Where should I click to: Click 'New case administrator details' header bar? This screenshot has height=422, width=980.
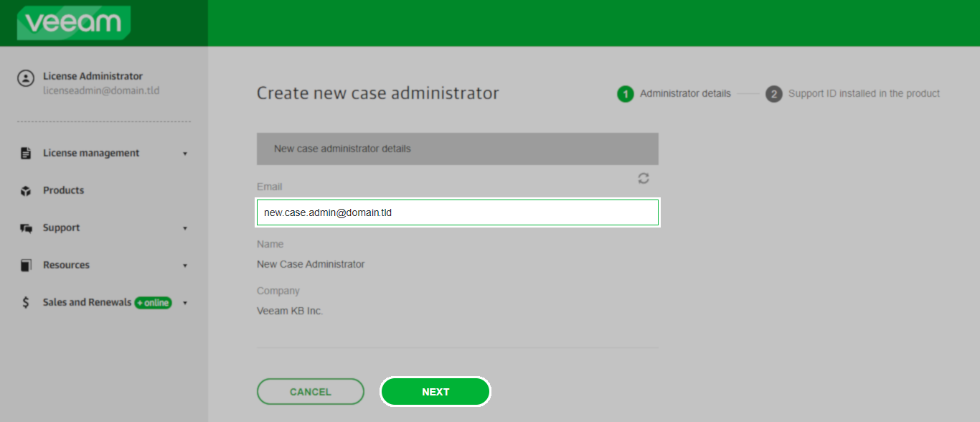pos(458,149)
